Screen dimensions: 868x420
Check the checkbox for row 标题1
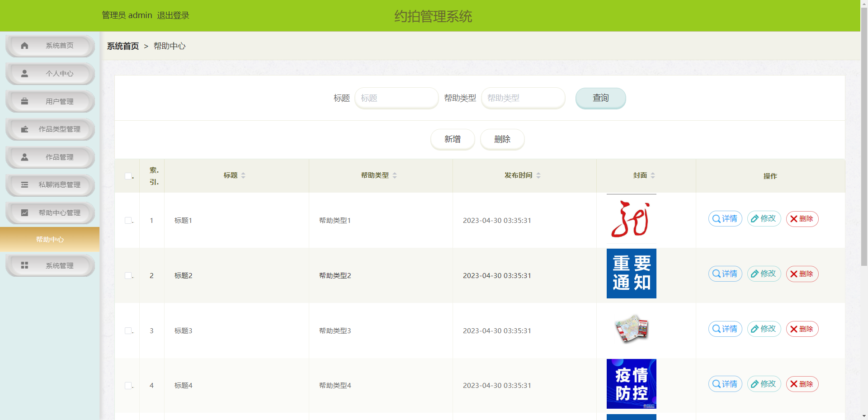pyautogui.click(x=128, y=220)
